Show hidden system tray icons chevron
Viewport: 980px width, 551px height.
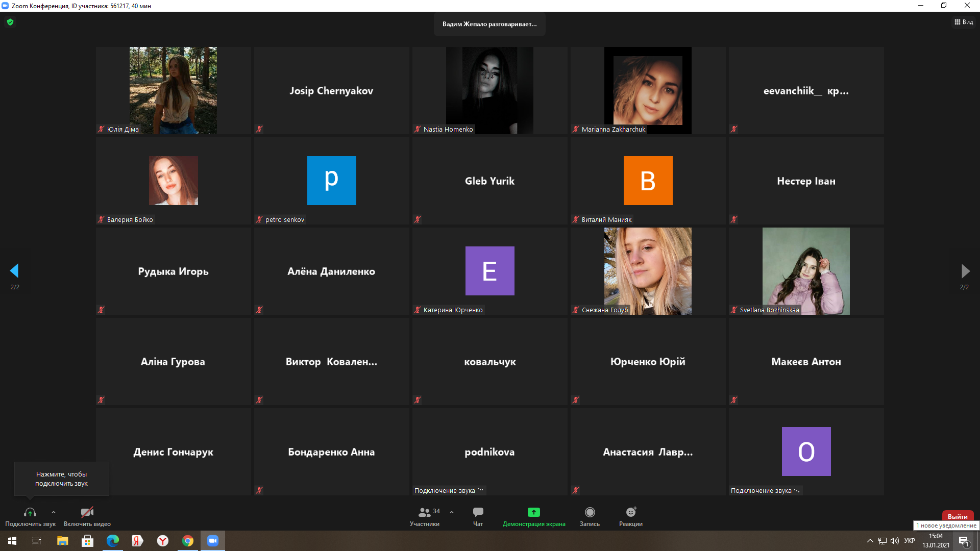click(870, 541)
